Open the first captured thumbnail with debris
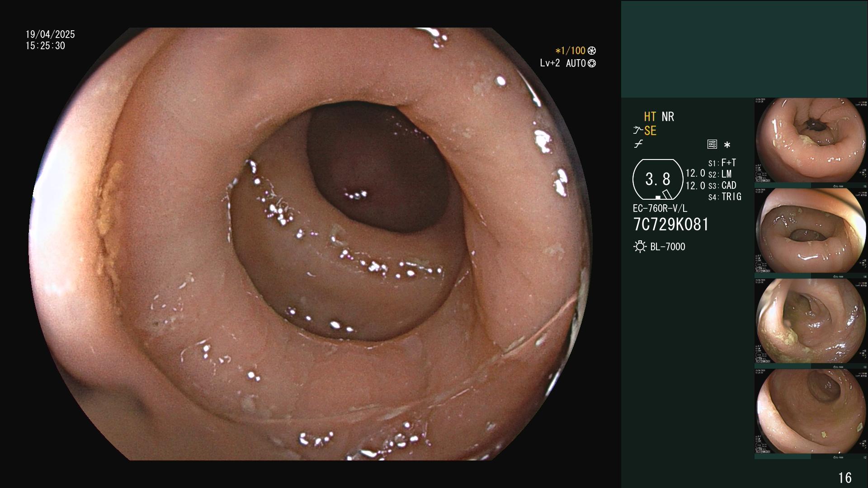This screenshot has width=868, height=488. [x=811, y=143]
